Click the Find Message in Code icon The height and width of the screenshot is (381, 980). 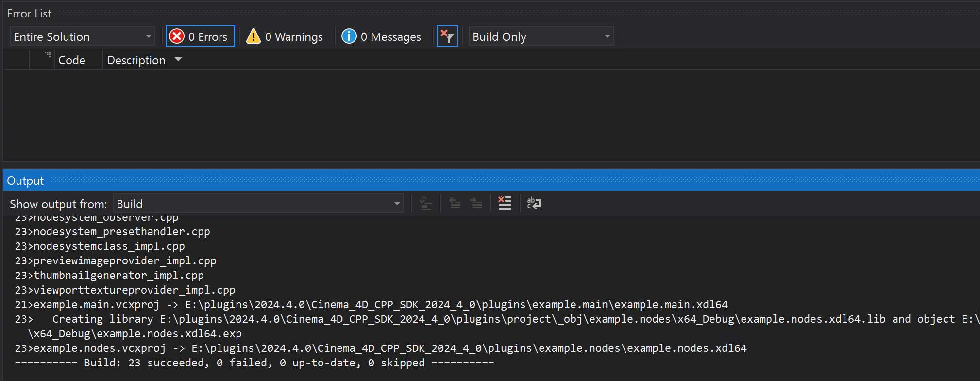pos(426,203)
